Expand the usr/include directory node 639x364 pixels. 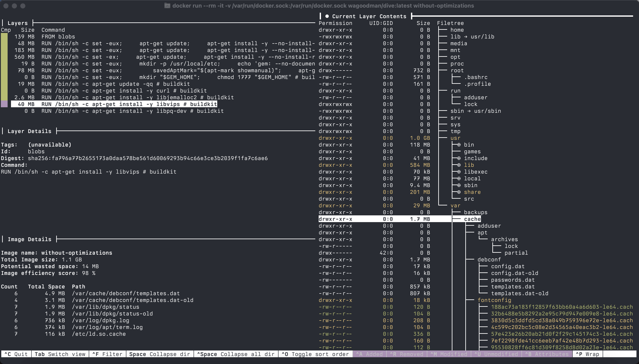point(459,158)
